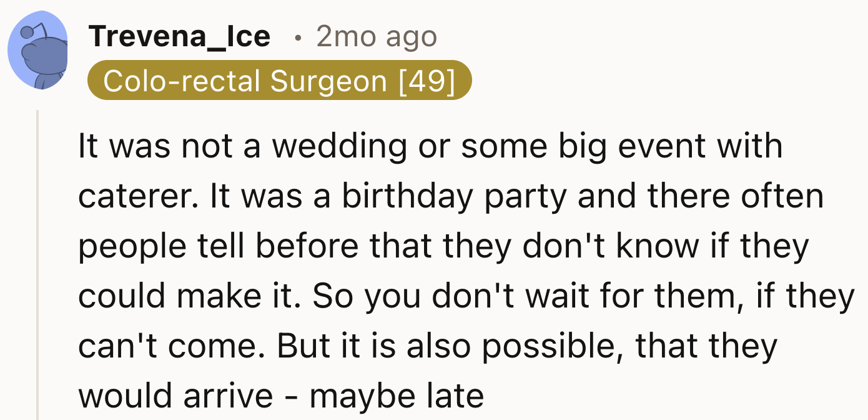Click the line starting "could make it"
The image size is (868, 420).
click(465, 296)
